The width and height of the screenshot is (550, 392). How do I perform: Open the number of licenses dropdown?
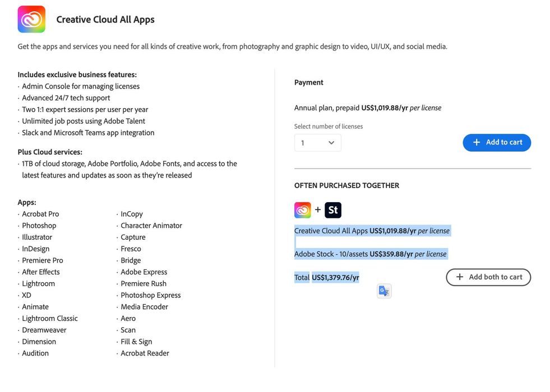click(317, 143)
